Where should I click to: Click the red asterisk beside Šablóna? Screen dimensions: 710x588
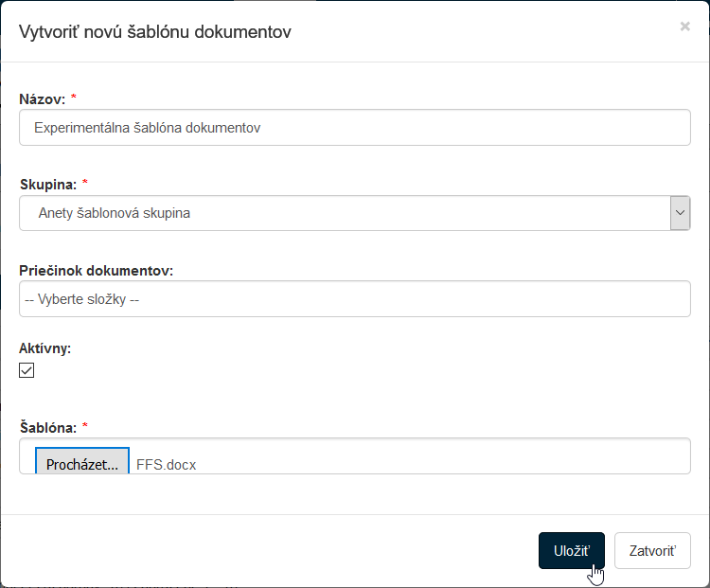(85, 427)
